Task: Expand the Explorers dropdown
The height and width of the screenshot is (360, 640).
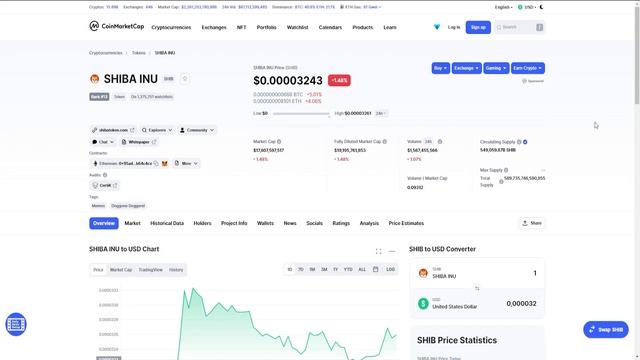Action: click(157, 130)
